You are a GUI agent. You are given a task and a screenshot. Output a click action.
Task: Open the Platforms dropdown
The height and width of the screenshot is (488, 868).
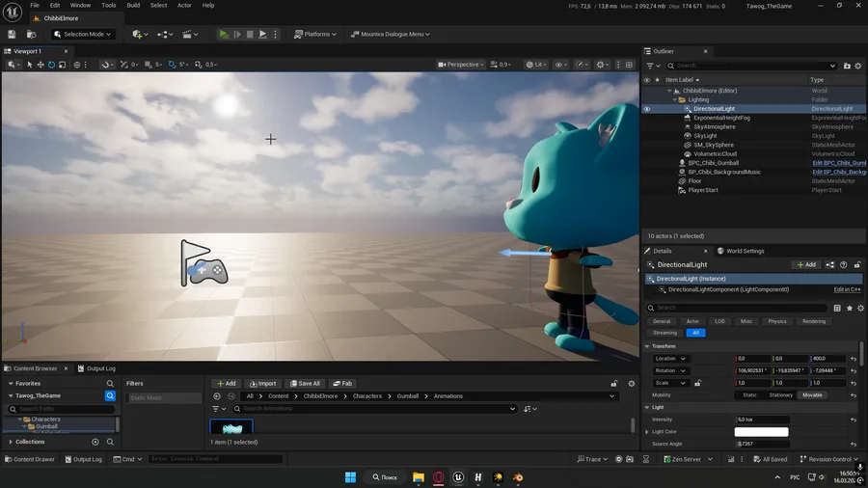coord(315,35)
